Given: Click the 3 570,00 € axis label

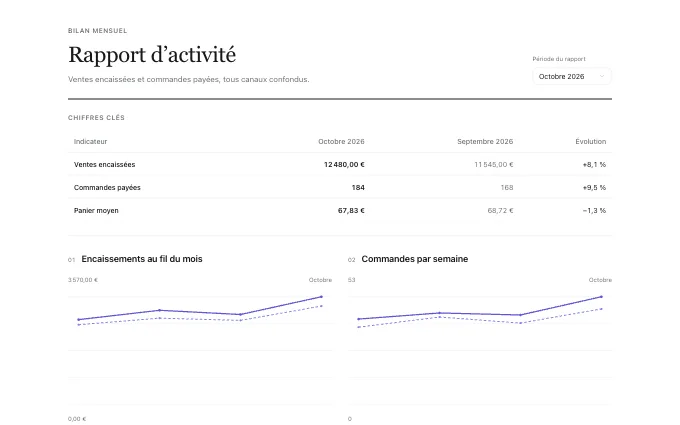Looking at the screenshot, I should point(83,280).
